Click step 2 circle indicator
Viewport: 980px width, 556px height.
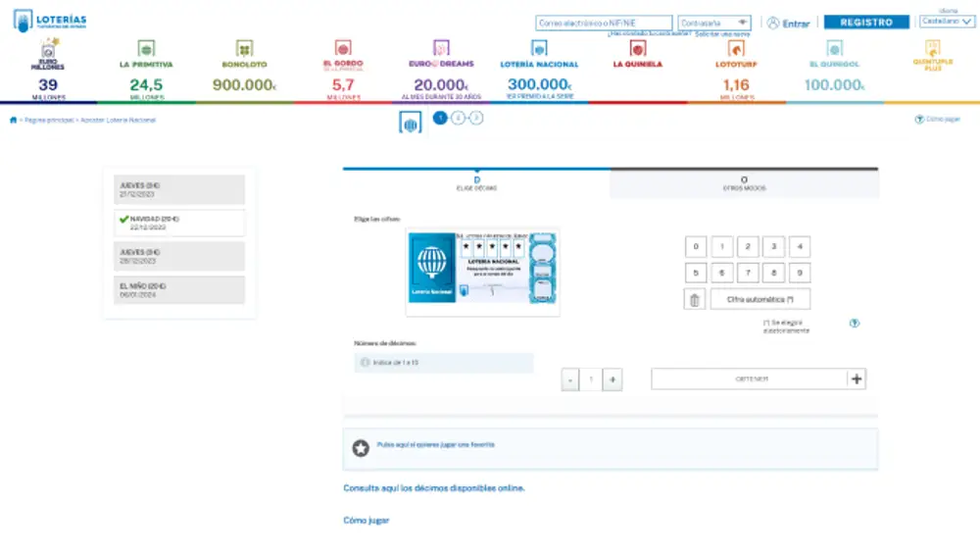pyautogui.click(x=458, y=118)
